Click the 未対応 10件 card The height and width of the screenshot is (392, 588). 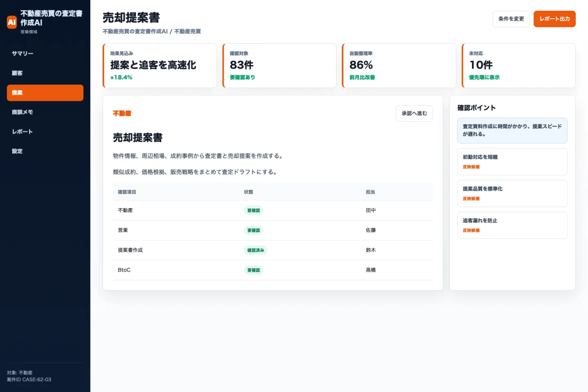(519, 66)
